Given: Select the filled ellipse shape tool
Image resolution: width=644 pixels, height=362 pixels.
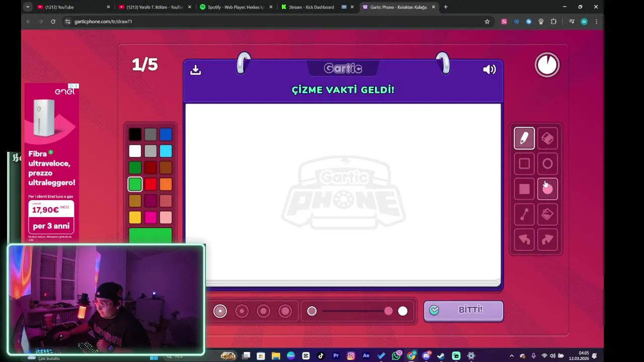Looking at the screenshot, I should (x=547, y=189).
